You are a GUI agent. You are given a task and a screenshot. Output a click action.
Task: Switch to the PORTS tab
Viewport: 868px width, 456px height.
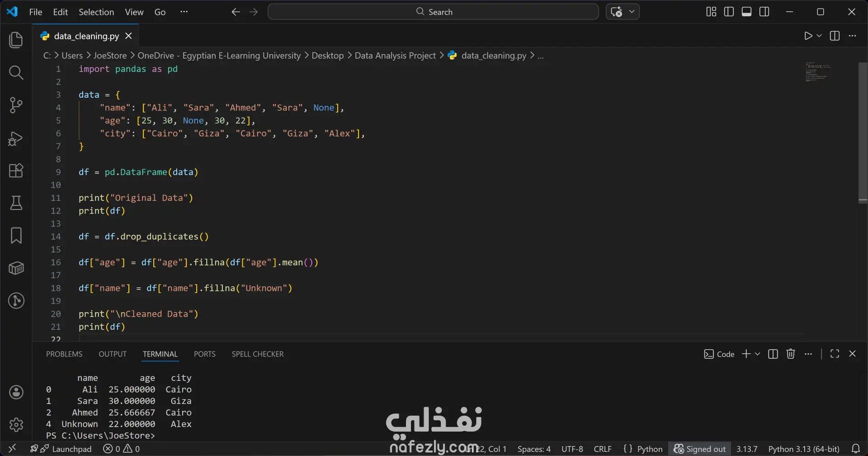coord(205,354)
